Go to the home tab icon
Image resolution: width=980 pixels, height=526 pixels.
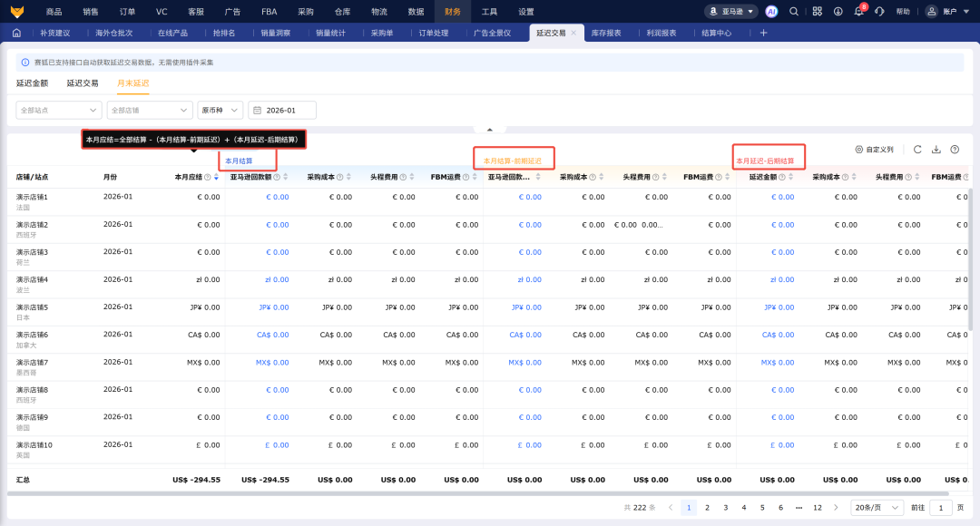pyautogui.click(x=17, y=33)
